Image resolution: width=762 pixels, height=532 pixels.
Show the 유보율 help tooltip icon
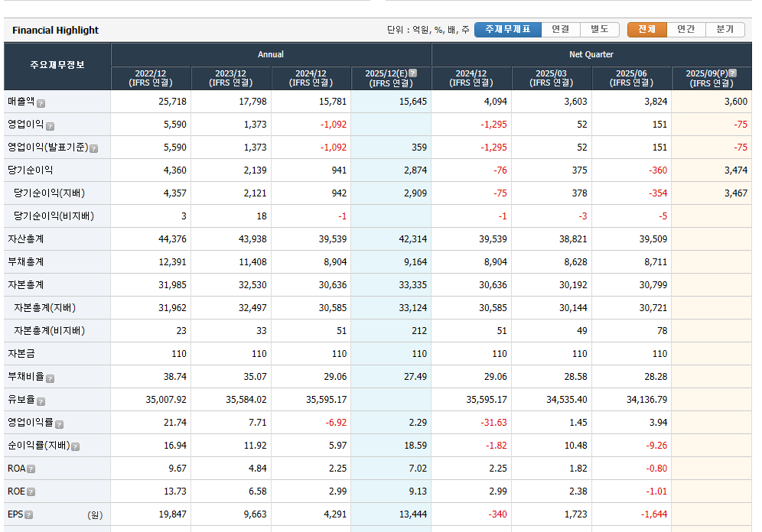tap(41, 401)
